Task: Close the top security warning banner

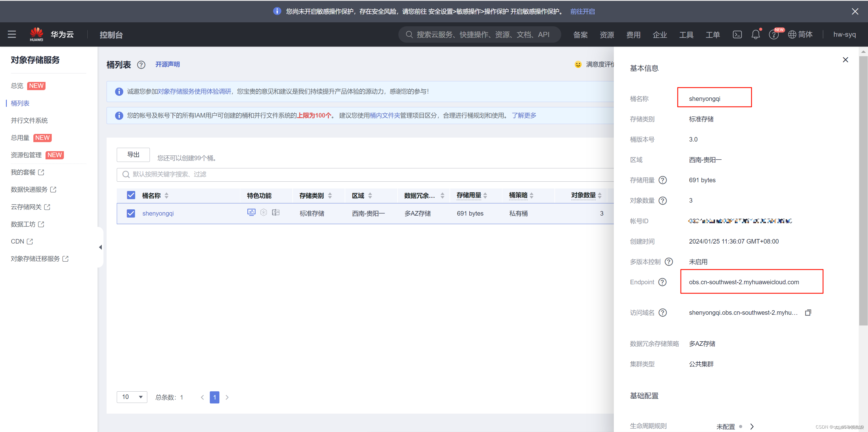Action: click(x=855, y=12)
